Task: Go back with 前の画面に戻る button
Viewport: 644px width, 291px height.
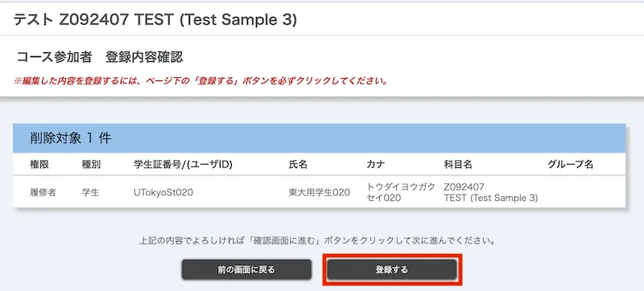Action: pos(246,269)
